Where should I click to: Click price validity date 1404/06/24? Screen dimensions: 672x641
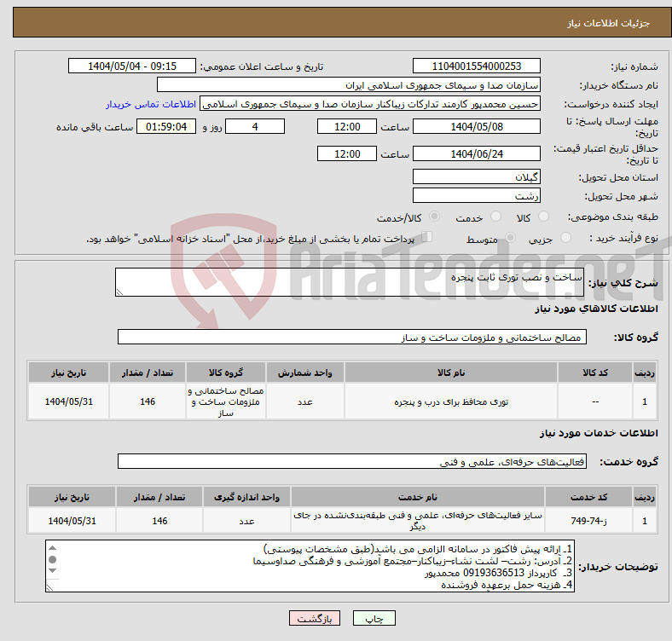[476, 153]
